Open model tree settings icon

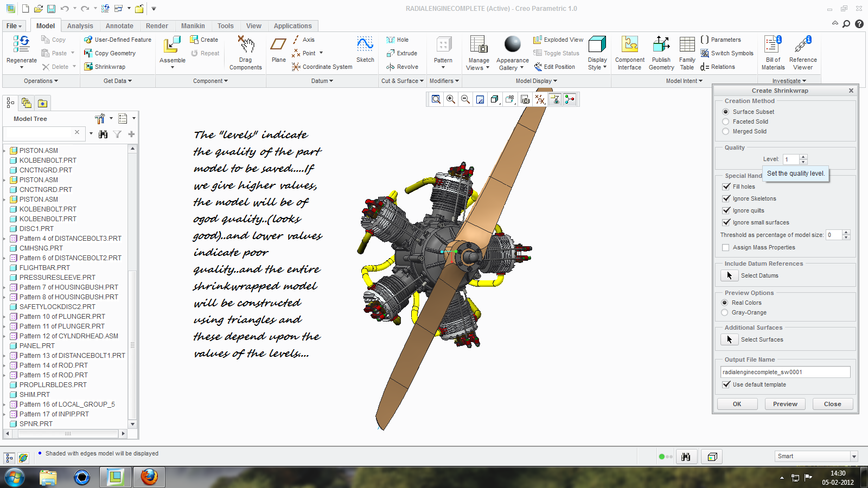tap(100, 119)
